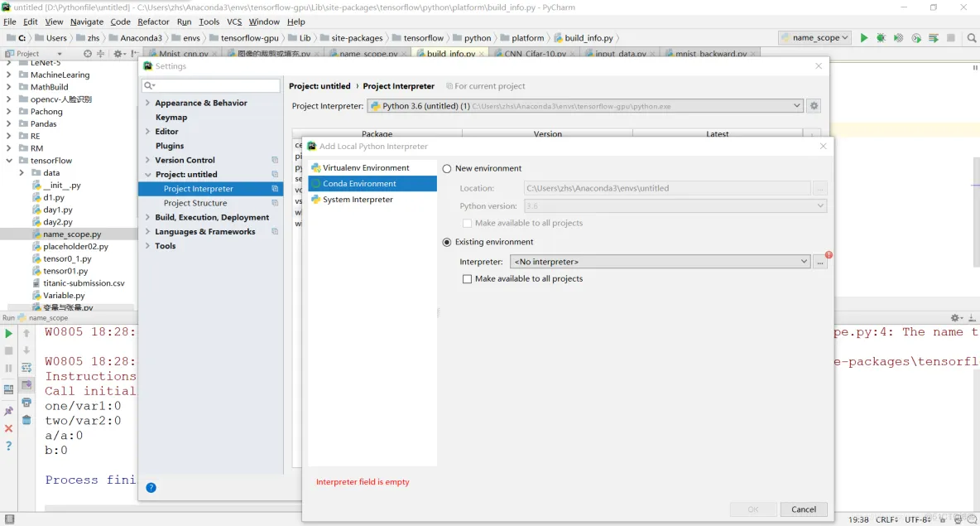Image resolution: width=980 pixels, height=526 pixels.
Task: Click the restore layout icon in Run panel
Action: pos(9,389)
